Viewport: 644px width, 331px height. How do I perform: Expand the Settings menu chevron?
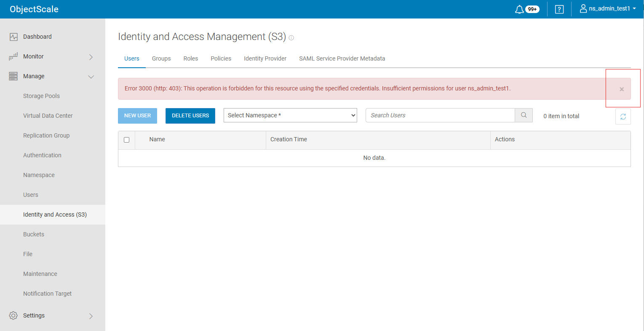pyautogui.click(x=91, y=316)
